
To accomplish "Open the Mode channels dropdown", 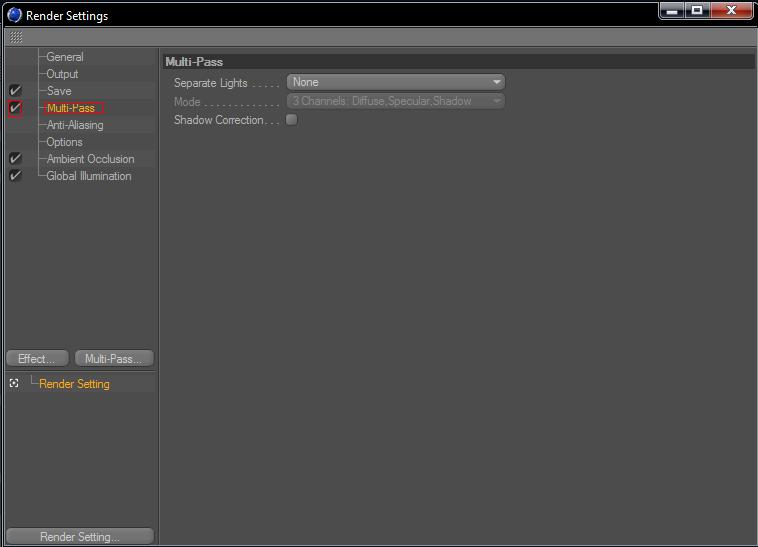I will point(396,101).
